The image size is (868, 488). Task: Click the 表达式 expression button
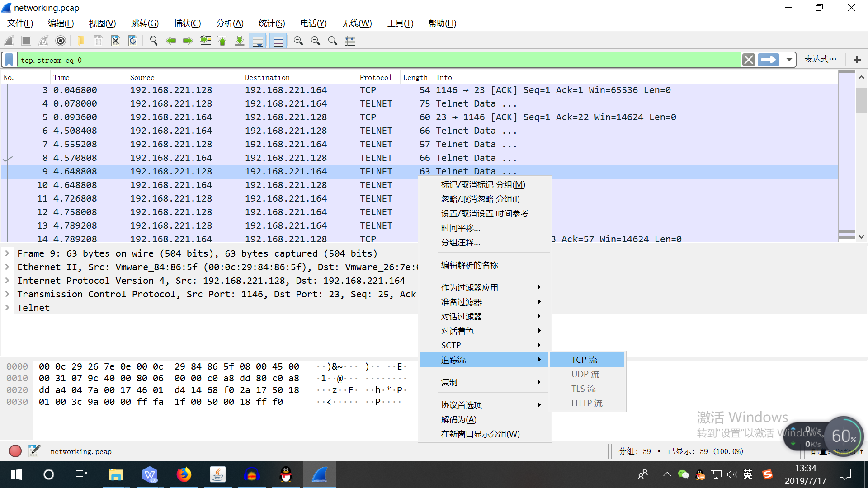coord(820,59)
